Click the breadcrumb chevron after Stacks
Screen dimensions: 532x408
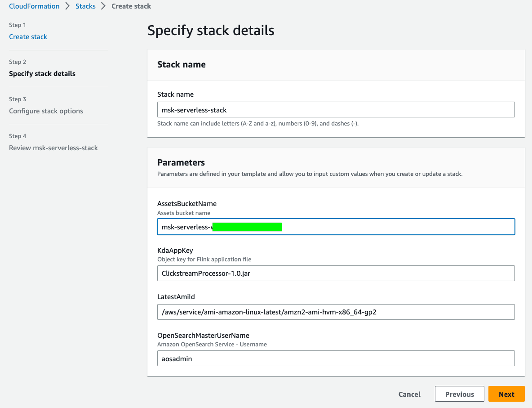(103, 6)
